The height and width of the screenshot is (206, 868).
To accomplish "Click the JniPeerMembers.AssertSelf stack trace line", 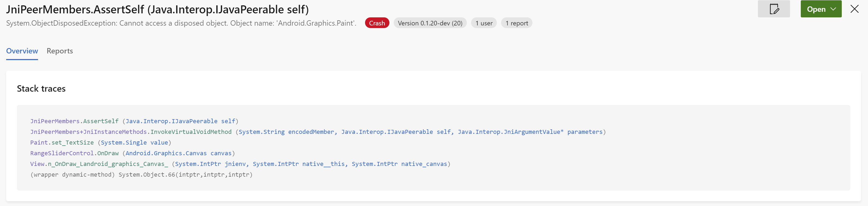I will pos(134,121).
